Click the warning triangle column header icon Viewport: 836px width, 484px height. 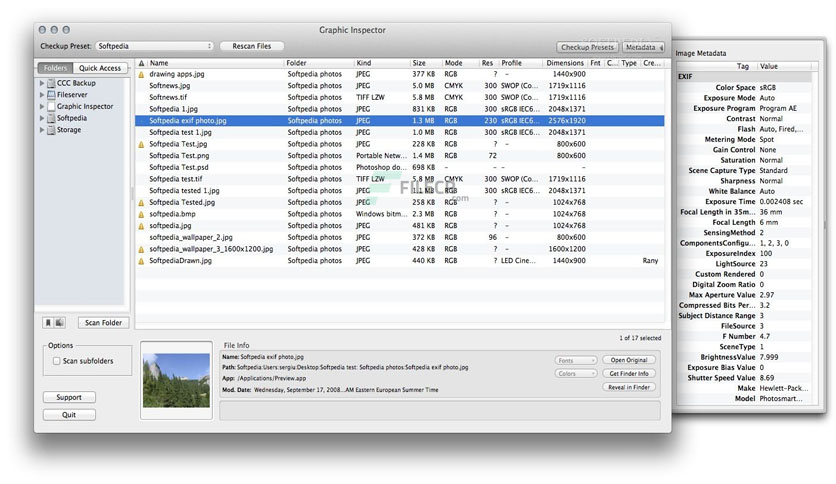141,63
